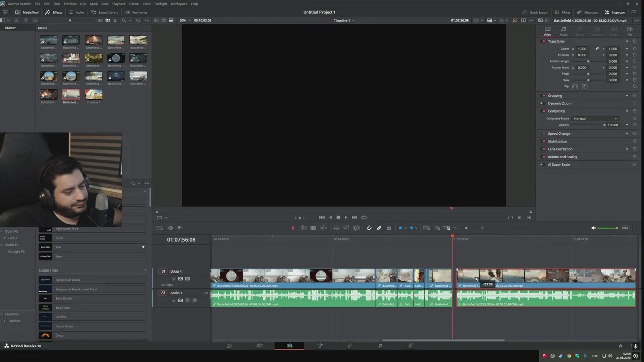The image size is (644, 362).
Task: Open the Composite Mode Normal dropdown
Action: click(595, 118)
